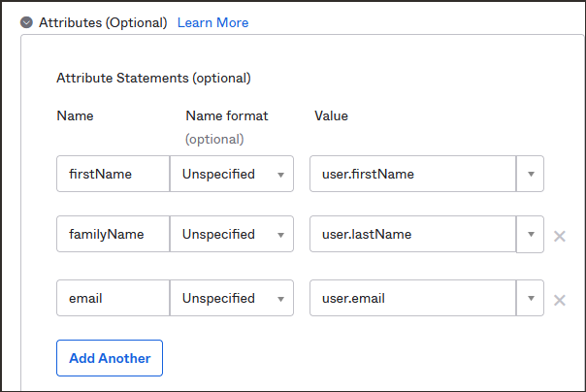Open the user.firstName value dropdown arrow

coord(531,175)
